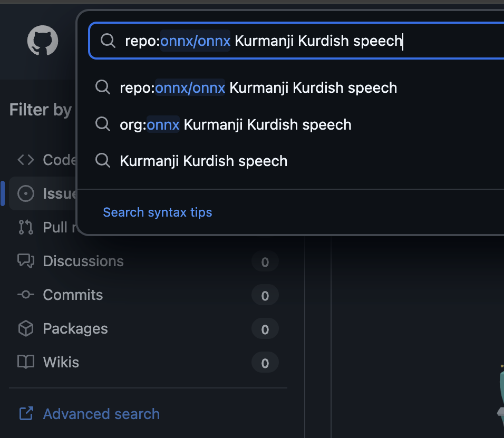Choose the plain Kurmanji Kurdish speech suggestion
This screenshot has width=504, height=438.
coord(203,161)
